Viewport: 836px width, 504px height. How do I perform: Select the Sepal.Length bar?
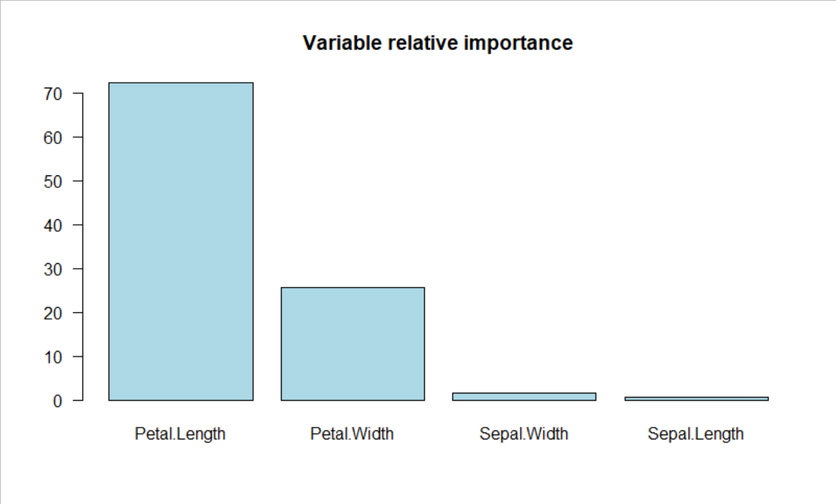[x=696, y=399]
